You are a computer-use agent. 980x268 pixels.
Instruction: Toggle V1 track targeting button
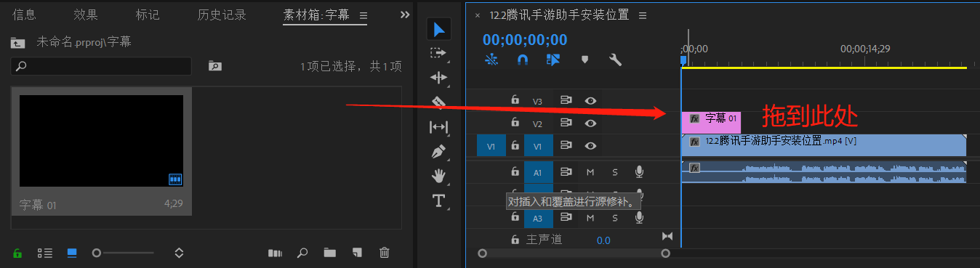point(538,146)
